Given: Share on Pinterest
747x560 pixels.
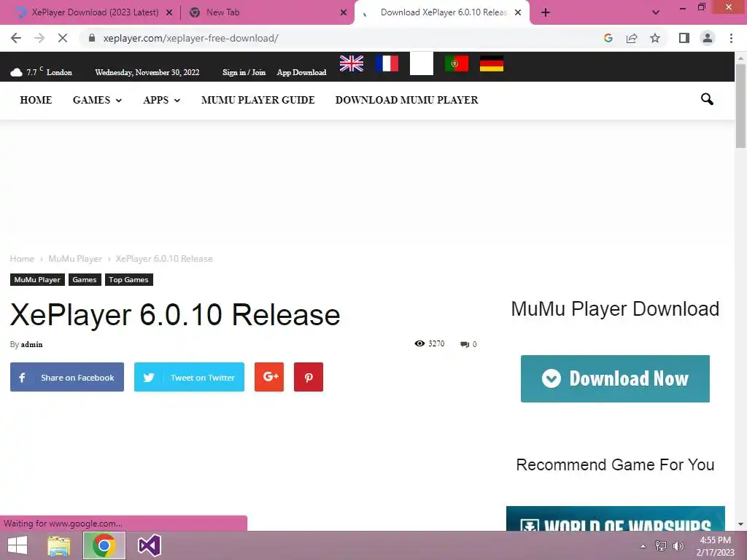Looking at the screenshot, I should (309, 377).
